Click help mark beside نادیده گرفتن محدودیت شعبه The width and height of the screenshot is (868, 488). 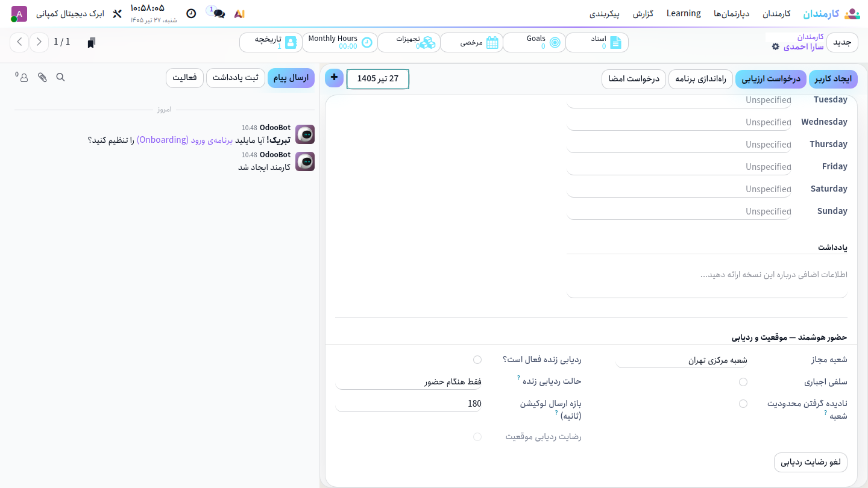(825, 413)
